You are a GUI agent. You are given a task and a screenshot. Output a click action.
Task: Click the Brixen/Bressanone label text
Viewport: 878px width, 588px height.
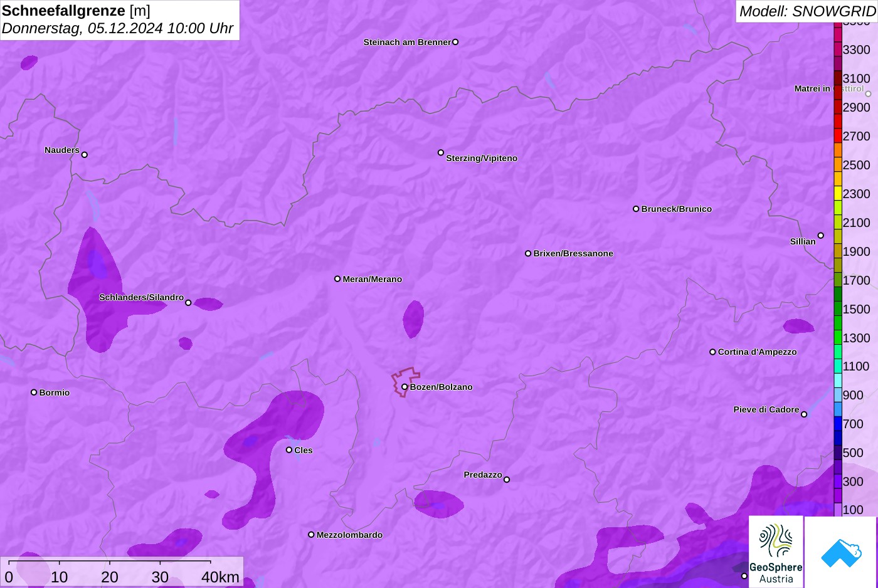[x=573, y=253]
